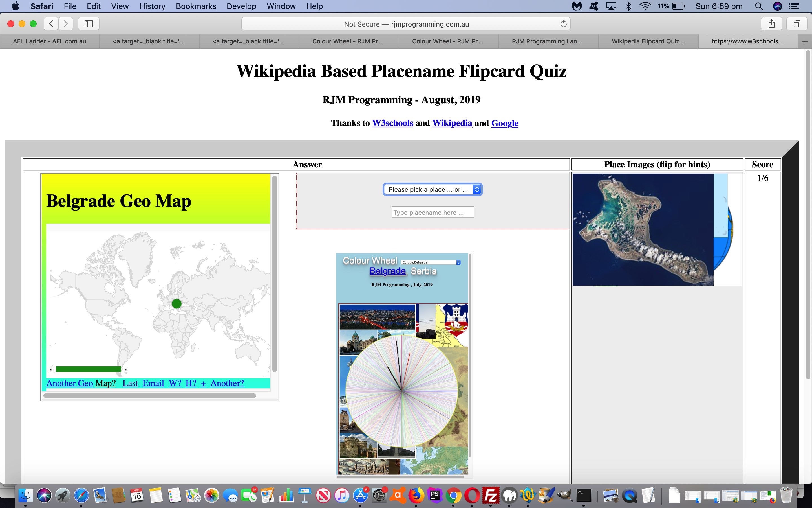This screenshot has height=508, width=812.
Task: Go forward with Safari's forward arrow
Action: 65,23
